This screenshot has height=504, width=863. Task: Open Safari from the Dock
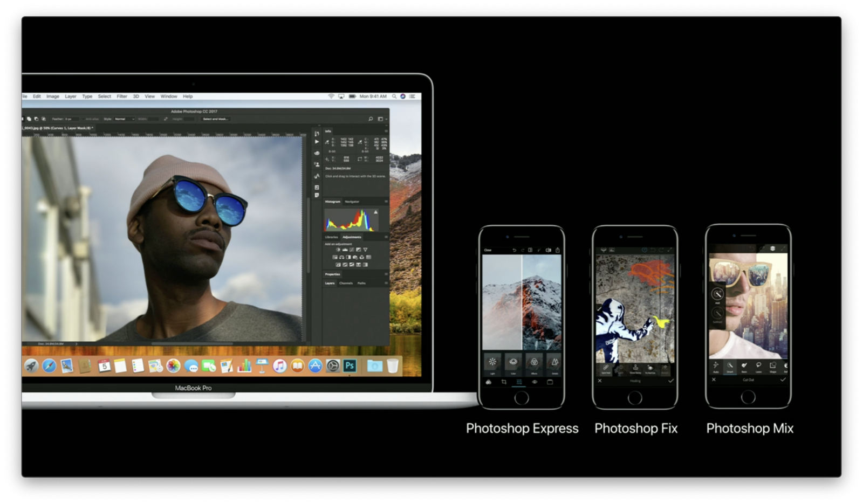coord(49,366)
